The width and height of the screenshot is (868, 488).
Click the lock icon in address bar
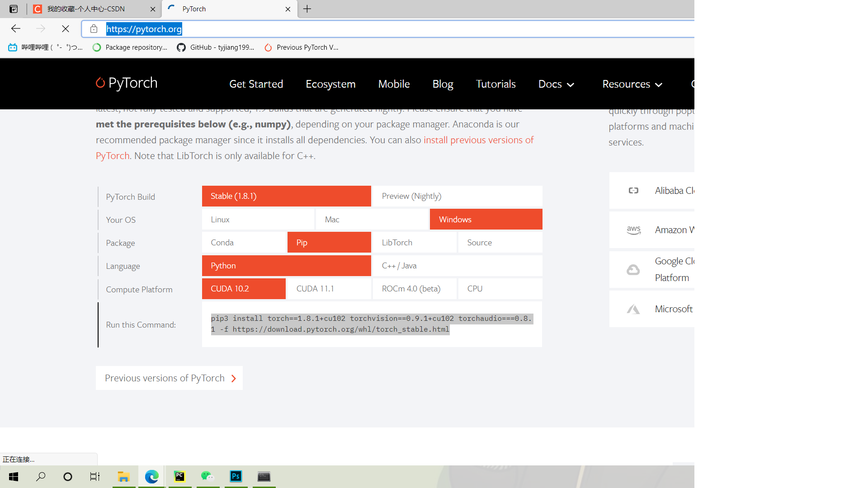(94, 28)
